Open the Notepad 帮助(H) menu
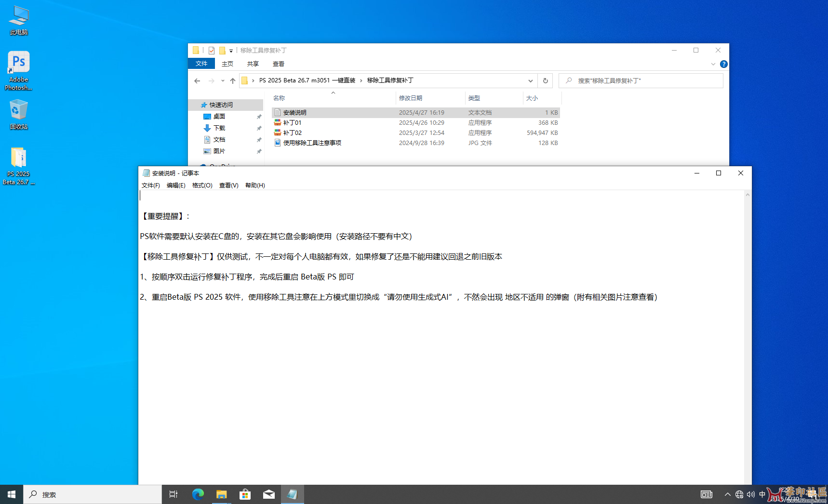 255,186
